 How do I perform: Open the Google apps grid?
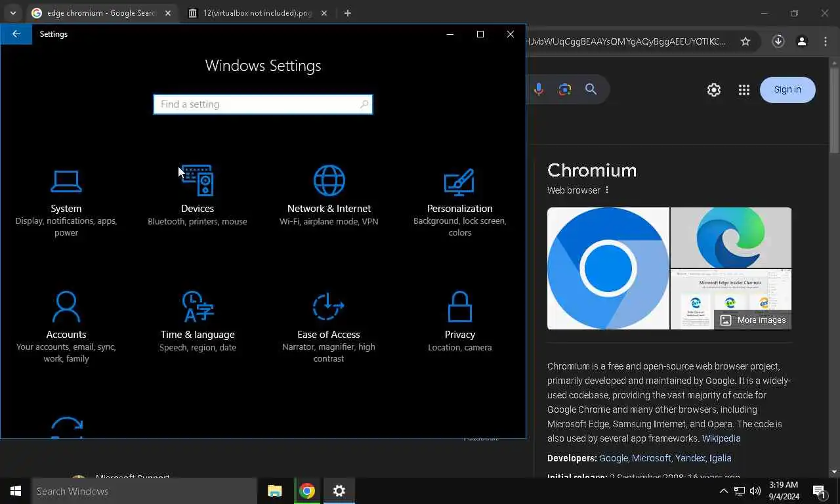pyautogui.click(x=744, y=90)
